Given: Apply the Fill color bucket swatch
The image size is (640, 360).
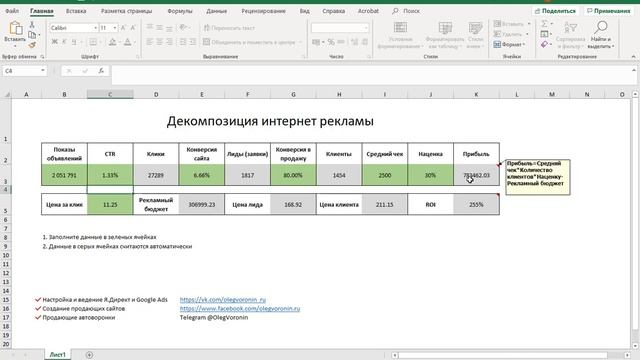Looking at the screenshot, I should tap(113, 42).
